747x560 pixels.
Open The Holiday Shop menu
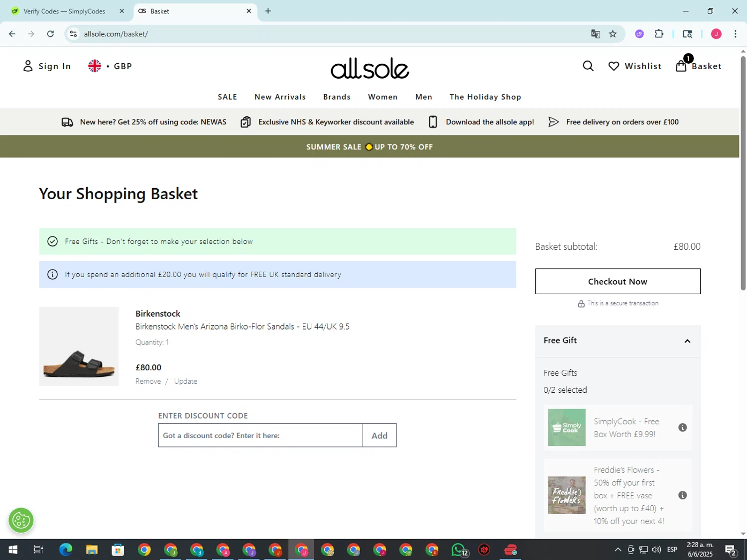click(x=485, y=97)
